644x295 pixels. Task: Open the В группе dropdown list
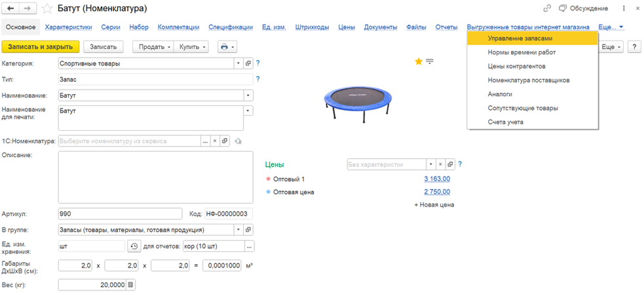[x=238, y=230]
